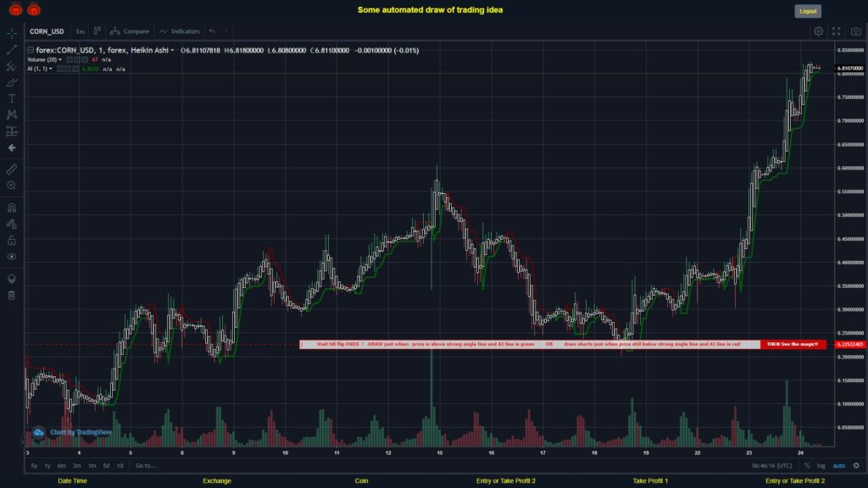The image size is (868, 488).
Task: Click the current price label 6.81070000
Action: tap(850, 68)
